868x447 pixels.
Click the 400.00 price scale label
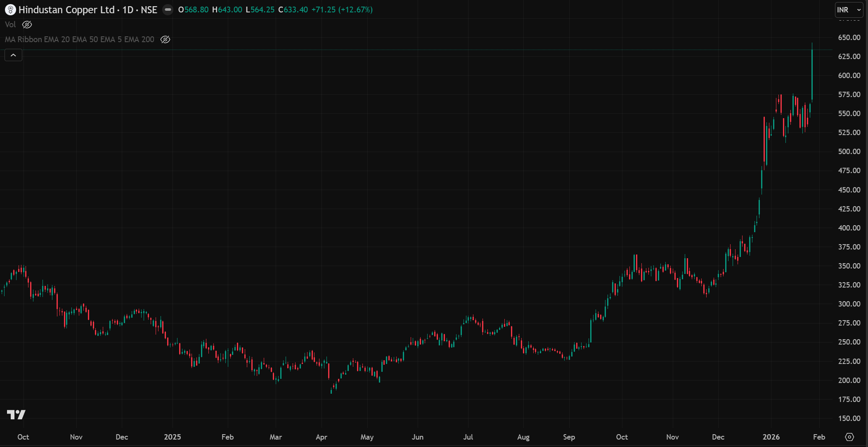pos(849,228)
